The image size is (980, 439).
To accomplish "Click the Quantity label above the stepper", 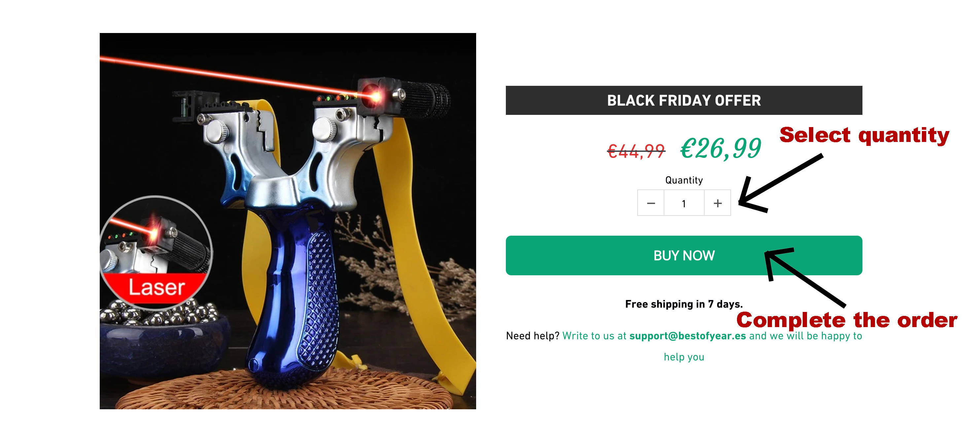I will coord(683,180).
